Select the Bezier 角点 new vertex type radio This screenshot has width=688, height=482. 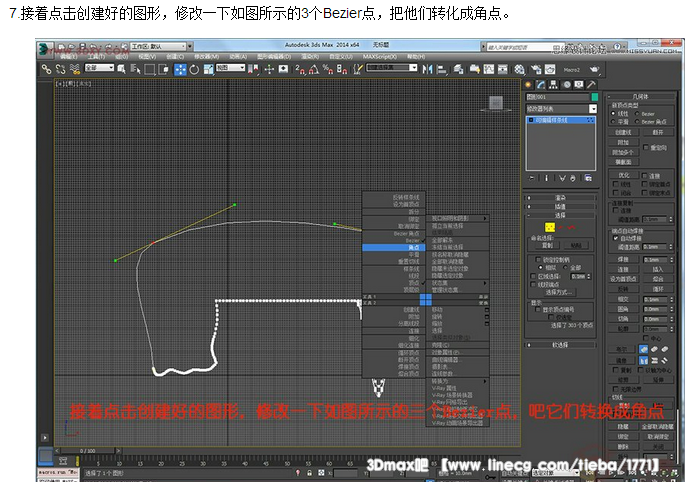[637, 121]
